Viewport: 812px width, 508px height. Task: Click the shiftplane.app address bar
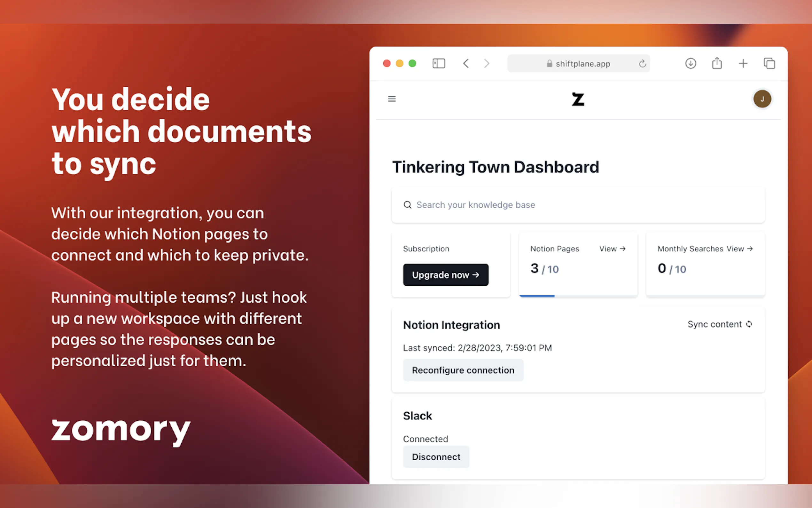click(x=578, y=63)
